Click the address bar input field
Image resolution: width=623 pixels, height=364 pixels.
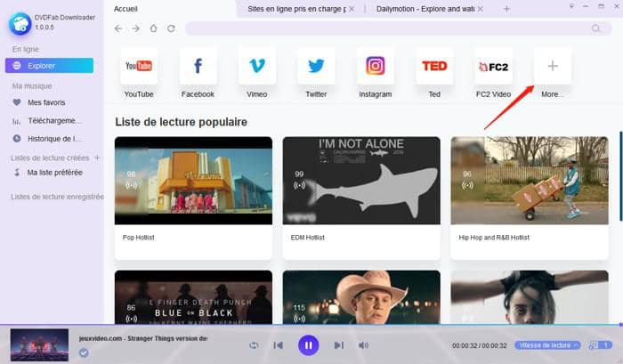point(399,28)
